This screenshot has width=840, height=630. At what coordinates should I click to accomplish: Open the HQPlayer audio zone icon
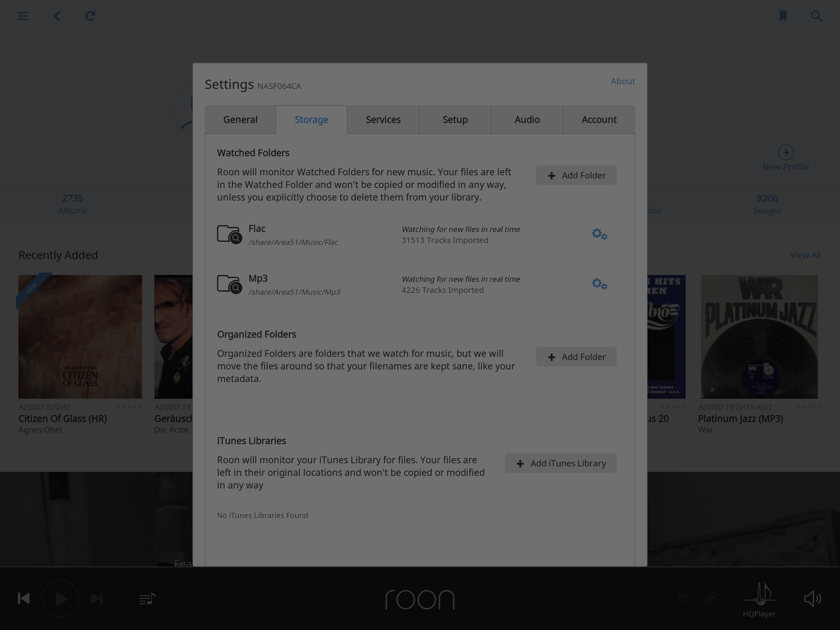tap(759, 593)
